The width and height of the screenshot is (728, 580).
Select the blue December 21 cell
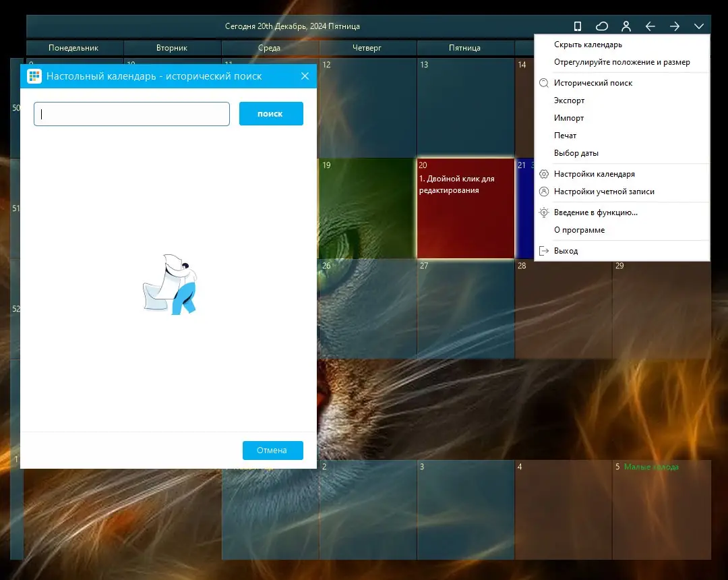[x=524, y=208]
